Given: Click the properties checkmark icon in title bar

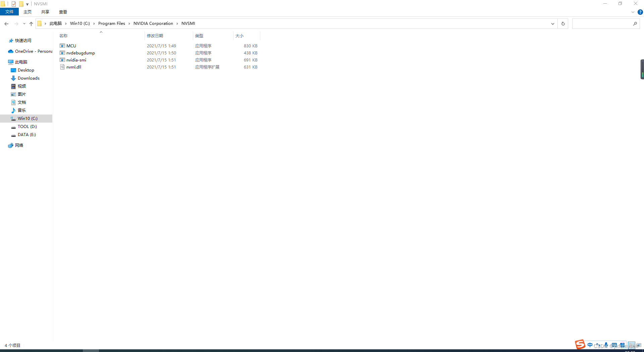Looking at the screenshot, I should pyautogui.click(x=14, y=4).
